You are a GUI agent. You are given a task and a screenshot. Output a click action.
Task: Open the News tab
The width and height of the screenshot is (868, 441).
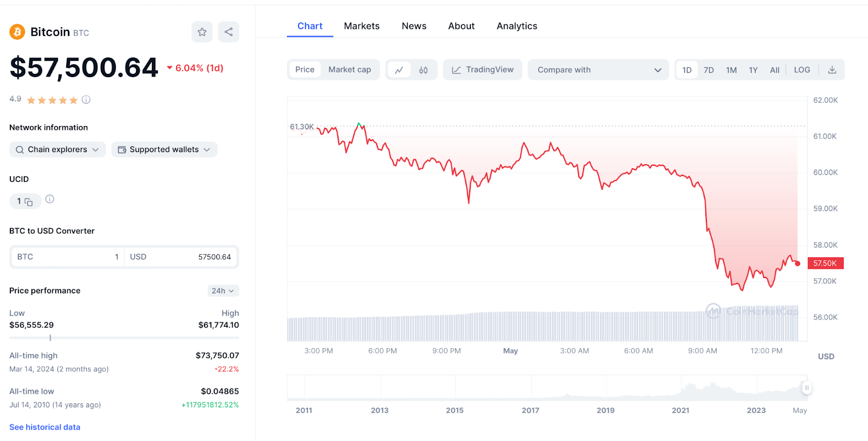pos(414,26)
